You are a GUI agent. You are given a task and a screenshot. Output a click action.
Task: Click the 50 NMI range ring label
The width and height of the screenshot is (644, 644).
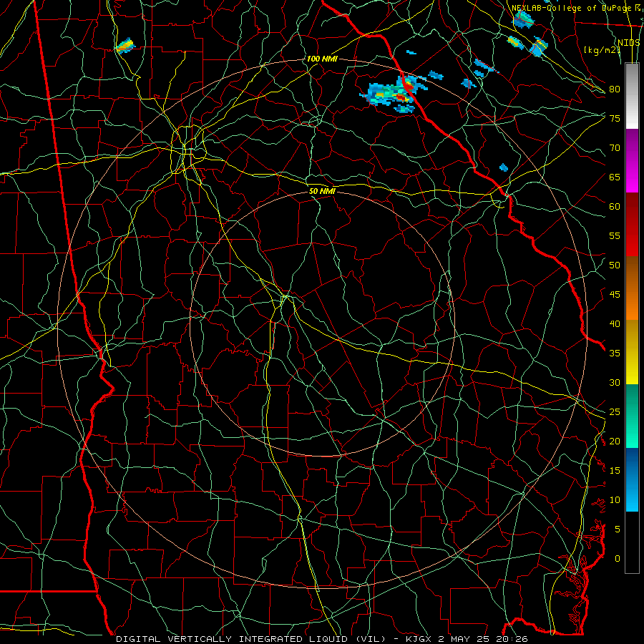322,191
